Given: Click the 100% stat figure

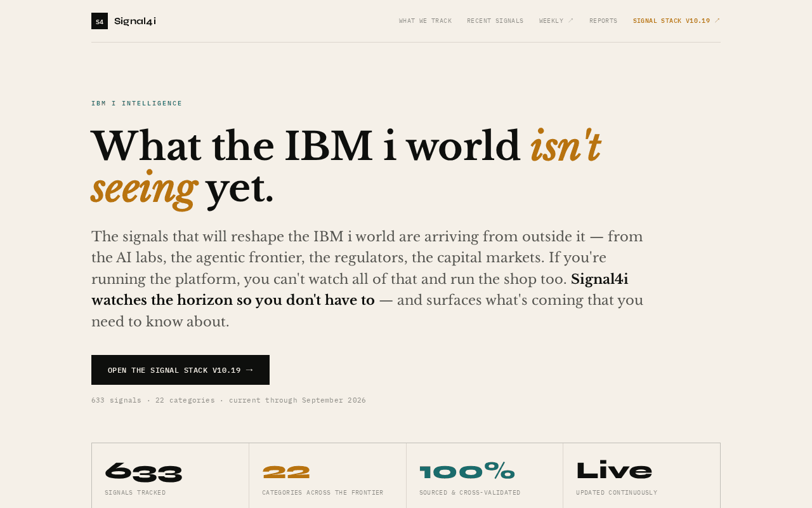Looking at the screenshot, I should pyautogui.click(x=467, y=472).
